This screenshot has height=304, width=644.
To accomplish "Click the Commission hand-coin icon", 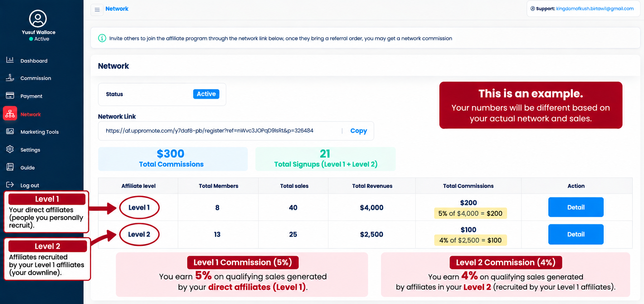I will pos(10,78).
